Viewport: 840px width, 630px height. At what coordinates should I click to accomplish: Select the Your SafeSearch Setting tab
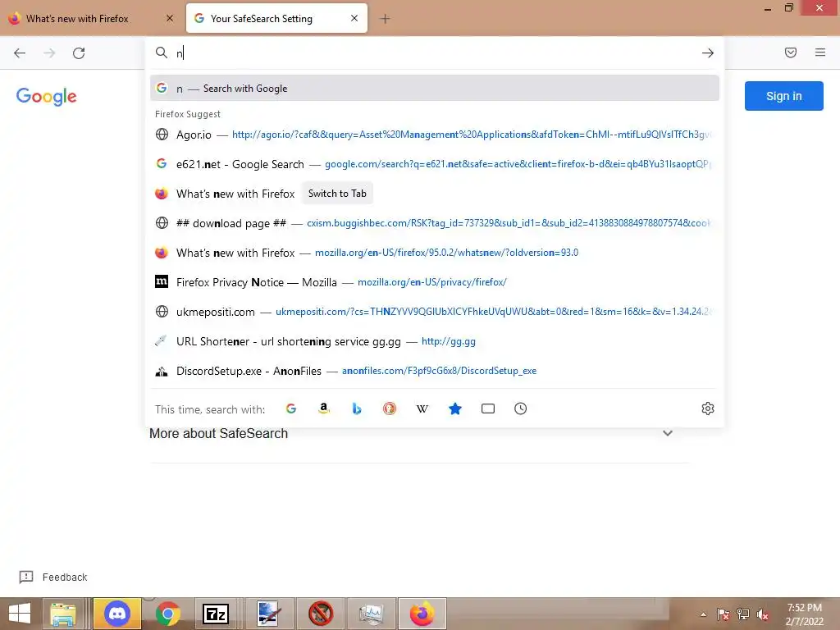(x=277, y=18)
